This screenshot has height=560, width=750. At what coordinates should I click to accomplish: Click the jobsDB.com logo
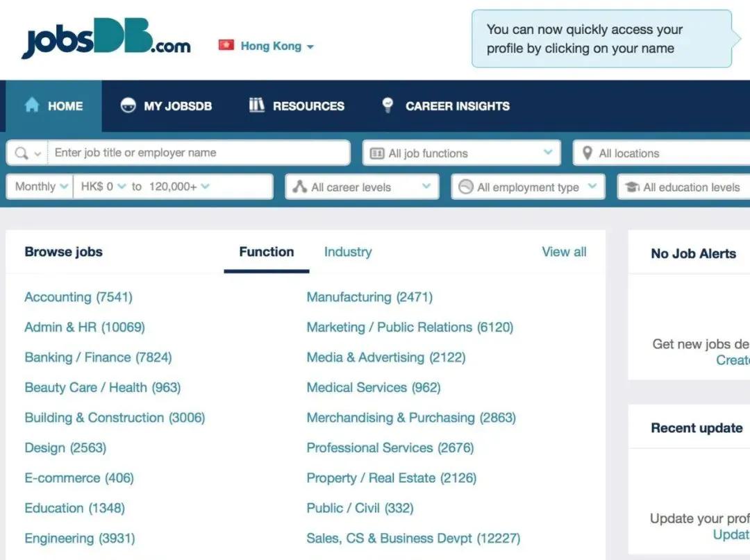click(106, 38)
